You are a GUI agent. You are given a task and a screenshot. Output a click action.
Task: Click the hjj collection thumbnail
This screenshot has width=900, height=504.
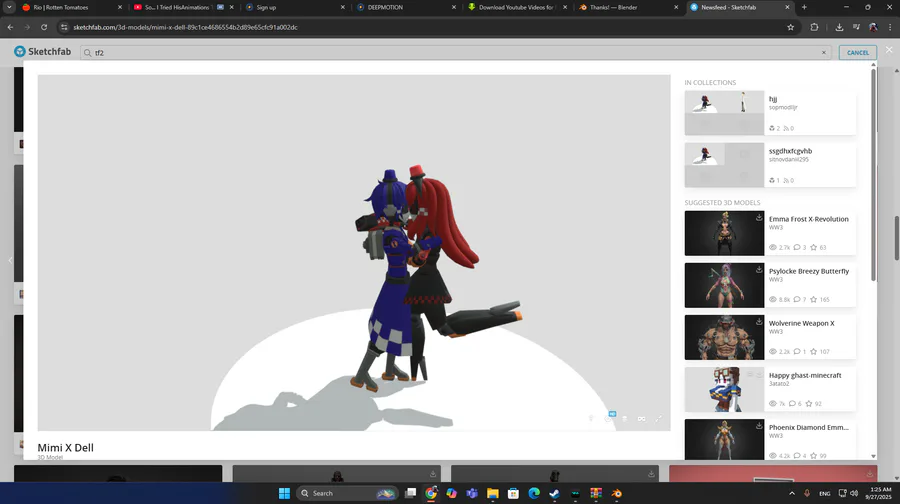click(724, 113)
